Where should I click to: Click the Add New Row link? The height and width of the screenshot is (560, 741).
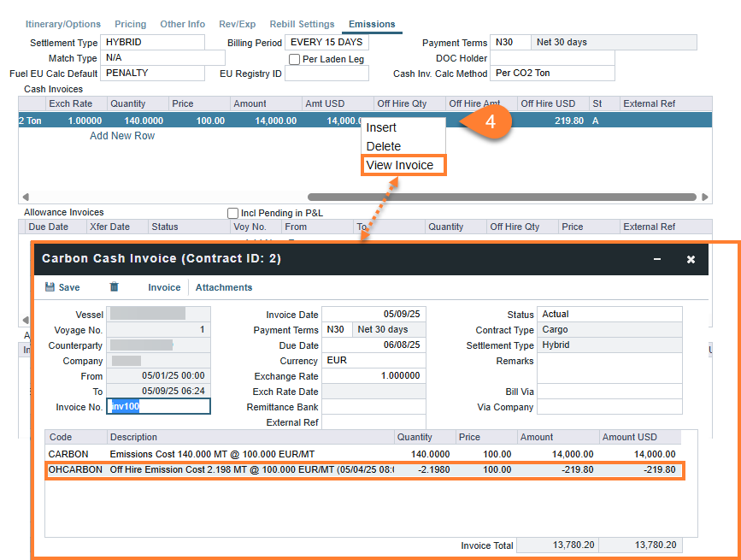coord(122,136)
